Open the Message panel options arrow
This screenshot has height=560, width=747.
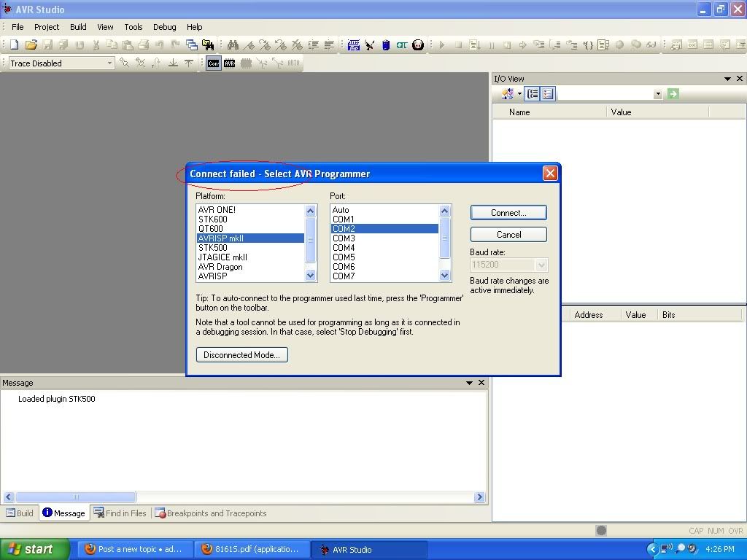click(x=469, y=382)
